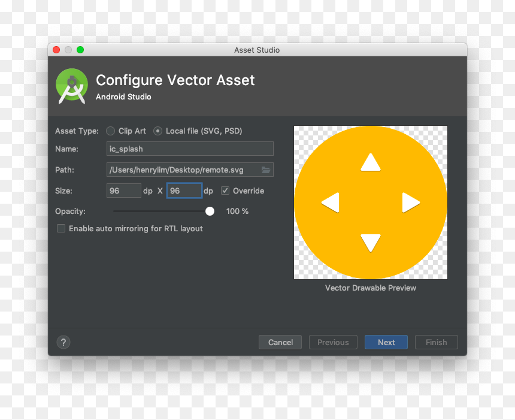The height and width of the screenshot is (420, 515).
Task: Click the height size field
Action: (184, 191)
